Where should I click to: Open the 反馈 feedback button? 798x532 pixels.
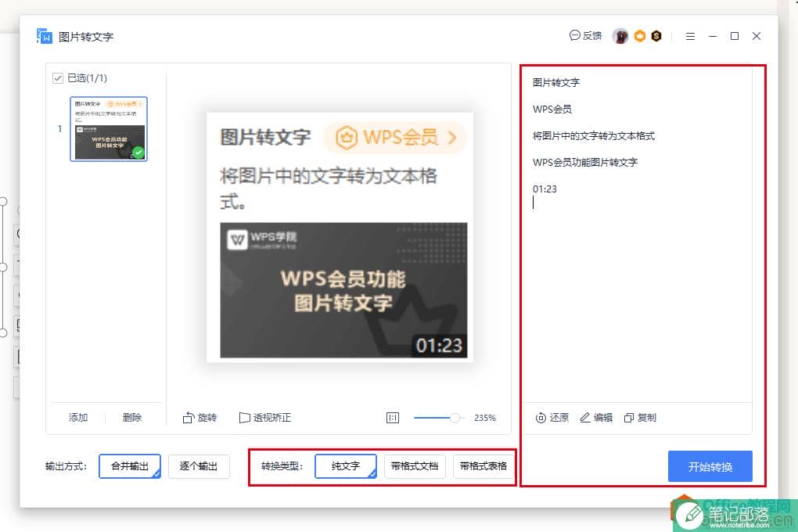585,36
